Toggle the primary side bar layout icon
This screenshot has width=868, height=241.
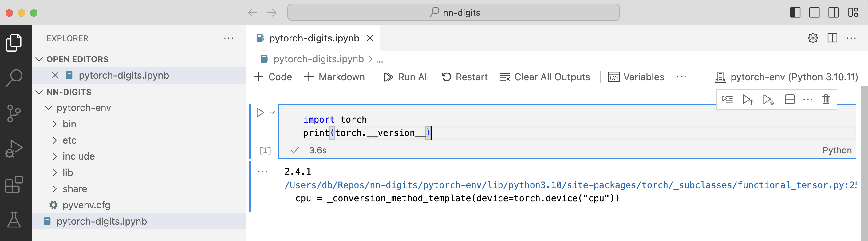pos(795,13)
